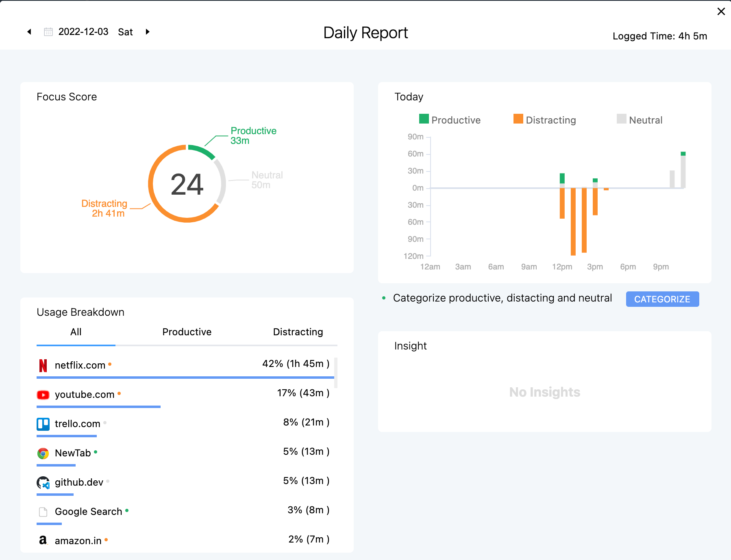
Task: Click orange category dot beside netflix.com
Action: coord(110,364)
